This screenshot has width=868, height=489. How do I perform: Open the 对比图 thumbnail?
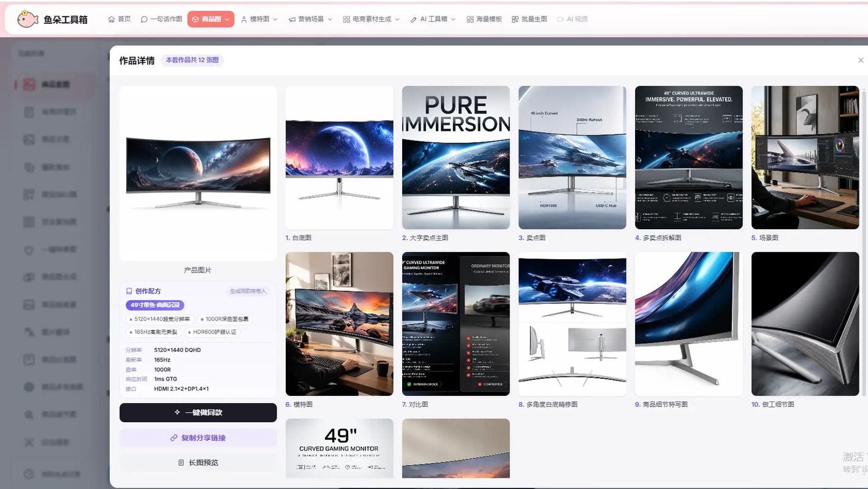[x=456, y=324]
